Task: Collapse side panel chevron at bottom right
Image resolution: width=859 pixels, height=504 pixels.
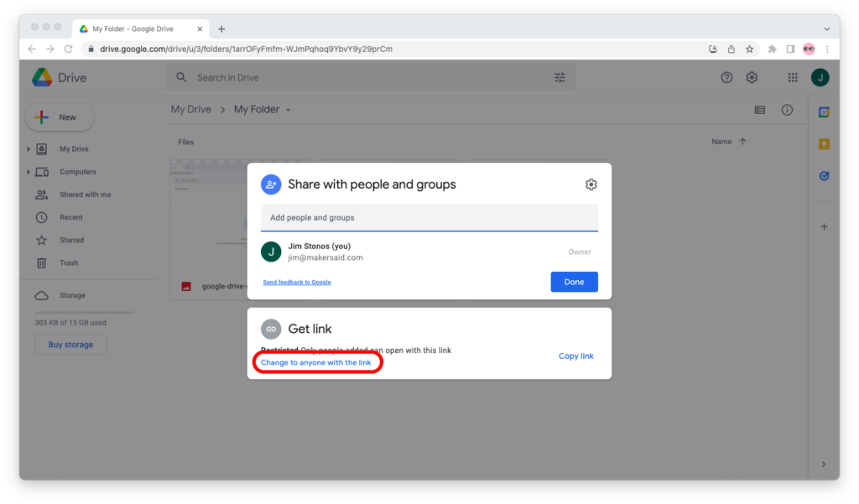Action: [x=824, y=464]
